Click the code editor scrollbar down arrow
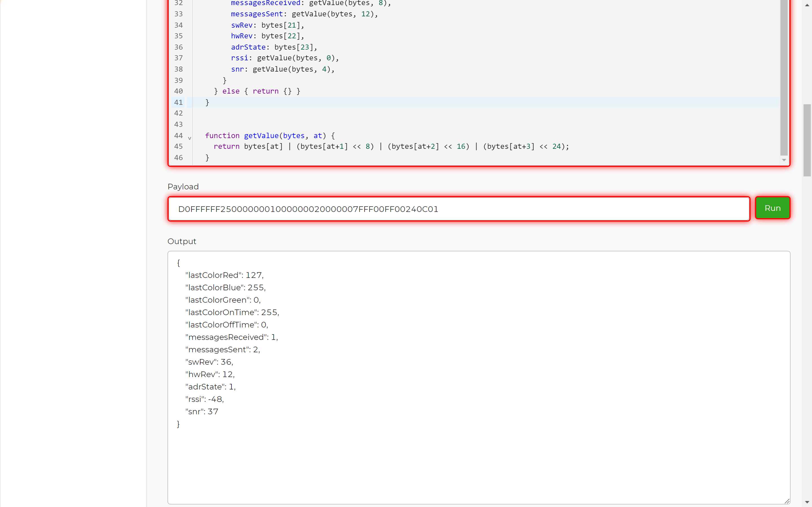Image resolution: width=812 pixels, height=507 pixels. pyautogui.click(x=784, y=160)
